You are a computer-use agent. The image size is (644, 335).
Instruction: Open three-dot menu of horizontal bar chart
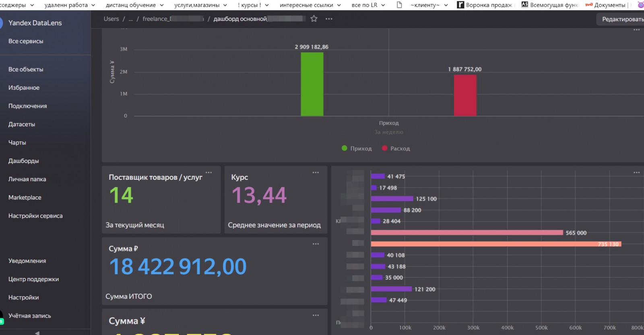click(636, 173)
